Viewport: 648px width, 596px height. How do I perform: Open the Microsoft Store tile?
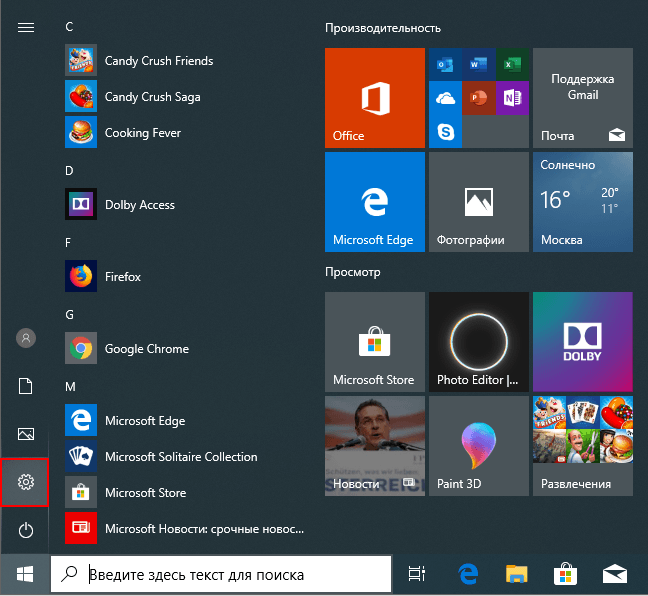point(375,342)
